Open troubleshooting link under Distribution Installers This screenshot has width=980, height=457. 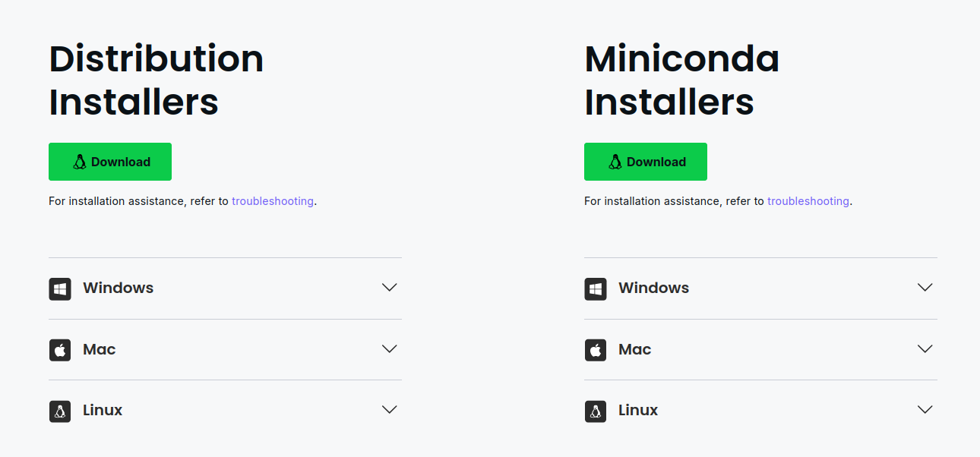273,201
